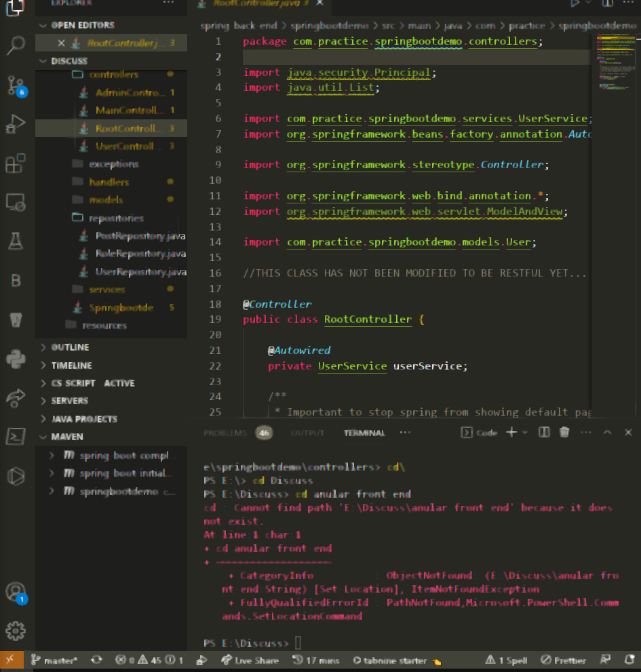Image resolution: width=641 pixels, height=672 pixels.
Task: Expand the exceptions folder
Action: click(111, 164)
